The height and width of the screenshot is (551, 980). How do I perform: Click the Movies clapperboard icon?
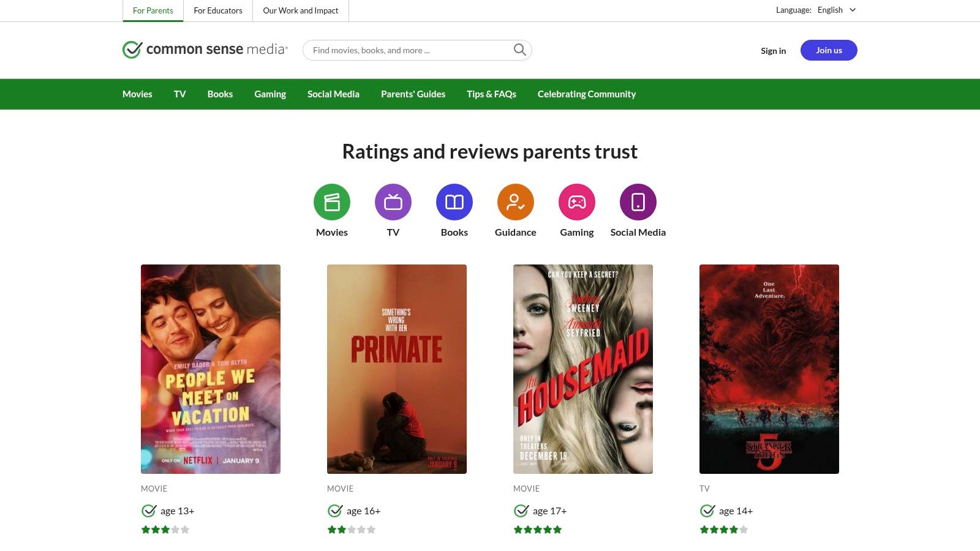[x=332, y=202]
